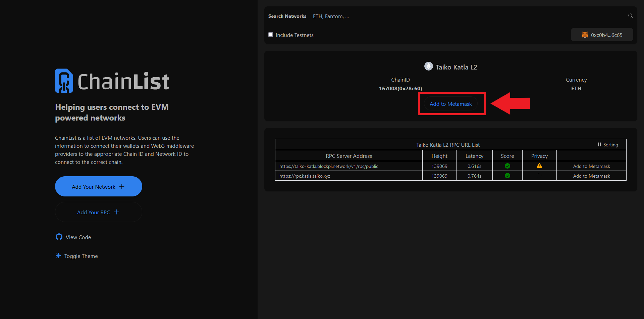Click the GitHub icon beside View Code

[59, 237]
